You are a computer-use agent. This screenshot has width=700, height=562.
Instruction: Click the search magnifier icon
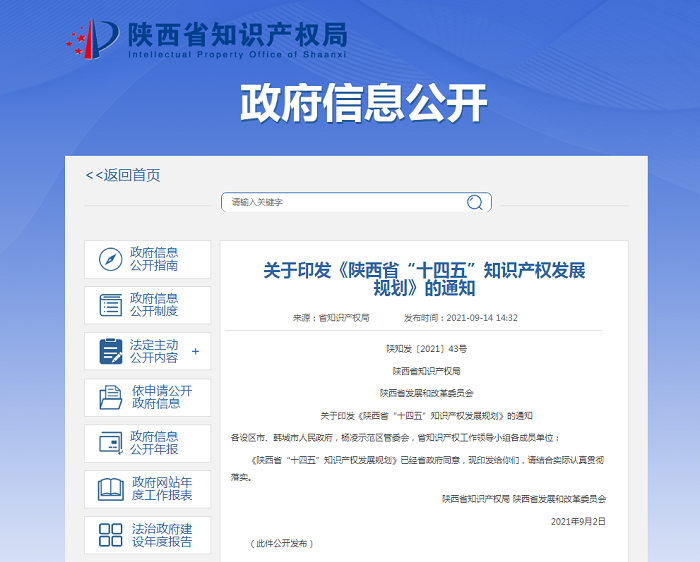pos(474,202)
